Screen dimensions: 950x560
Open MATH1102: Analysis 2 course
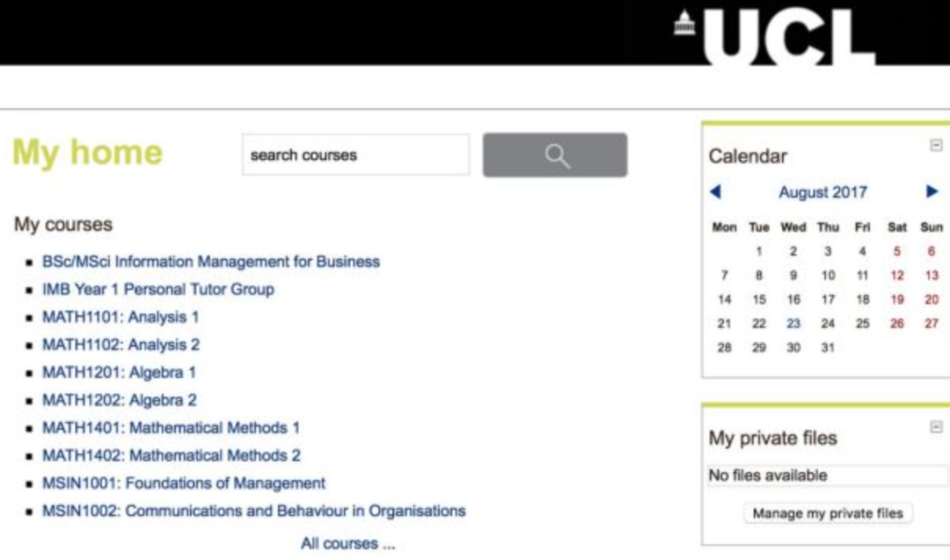click(x=121, y=345)
